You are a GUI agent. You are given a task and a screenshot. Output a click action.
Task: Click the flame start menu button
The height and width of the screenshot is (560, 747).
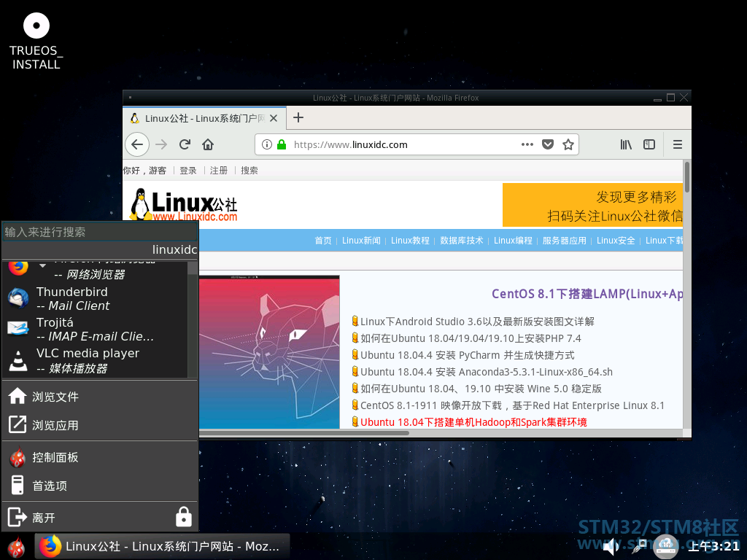(17, 547)
